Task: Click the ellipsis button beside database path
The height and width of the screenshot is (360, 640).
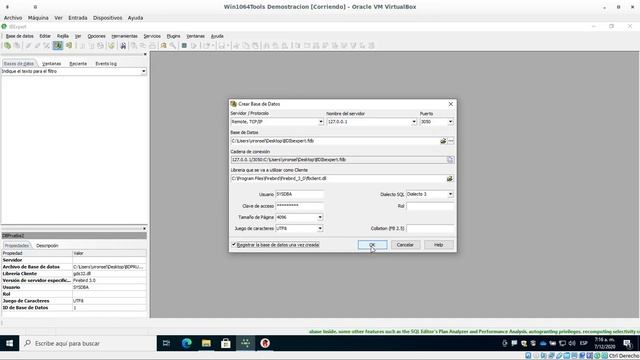Action: coord(451,141)
